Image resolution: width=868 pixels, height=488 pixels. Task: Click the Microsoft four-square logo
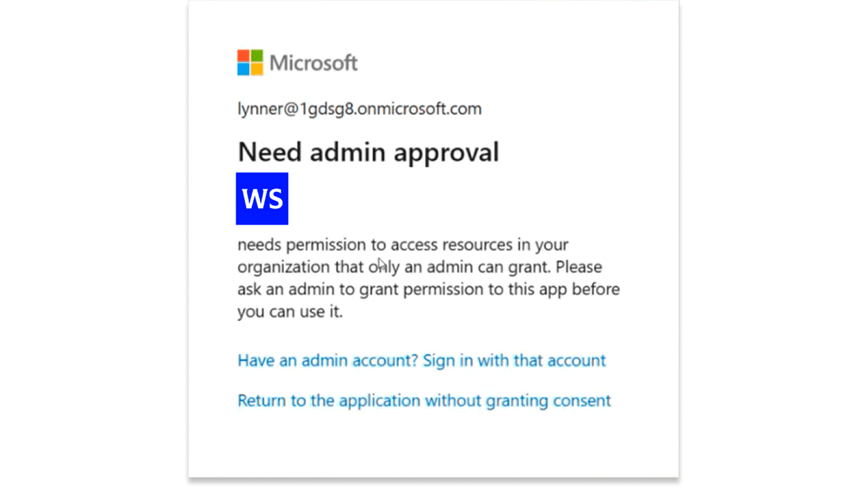pyautogui.click(x=250, y=63)
